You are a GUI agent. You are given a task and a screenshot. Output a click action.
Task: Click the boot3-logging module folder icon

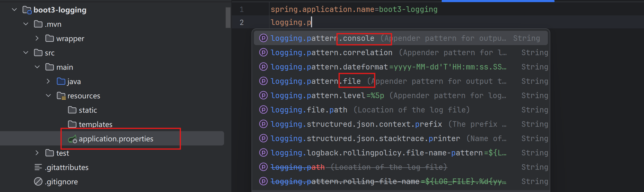(x=27, y=10)
